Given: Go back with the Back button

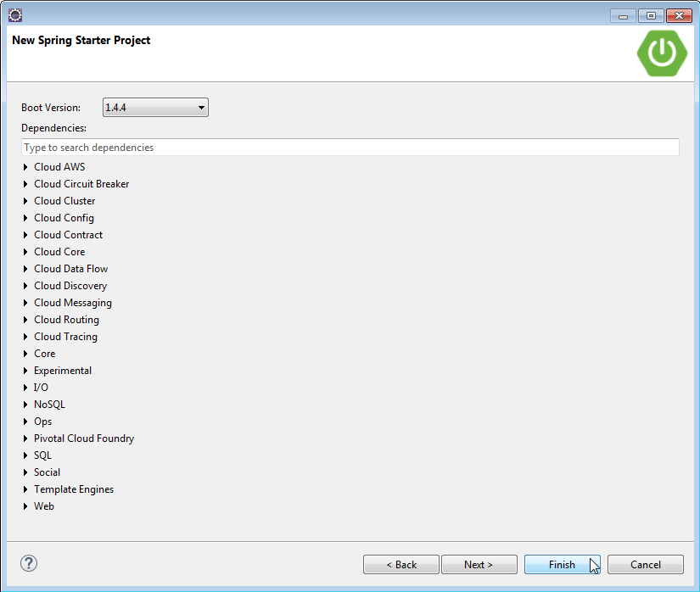Looking at the screenshot, I should [x=401, y=564].
